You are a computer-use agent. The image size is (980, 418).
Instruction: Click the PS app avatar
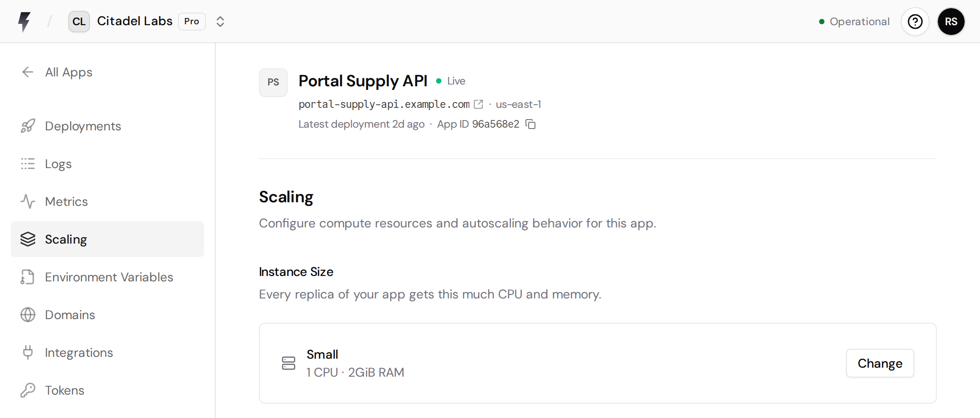pos(273,82)
